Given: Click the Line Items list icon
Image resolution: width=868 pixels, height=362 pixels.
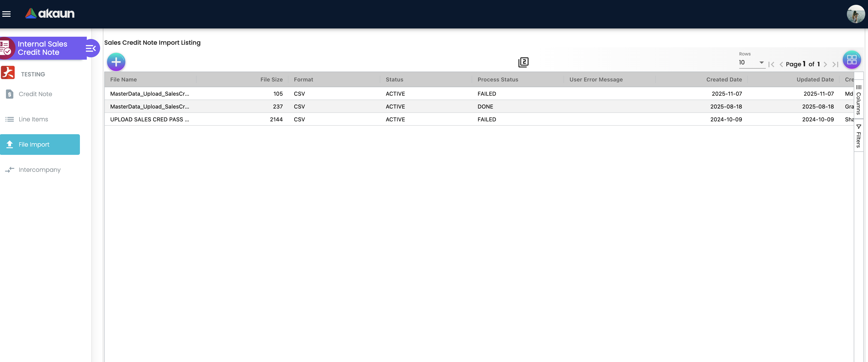Looking at the screenshot, I should point(9,119).
